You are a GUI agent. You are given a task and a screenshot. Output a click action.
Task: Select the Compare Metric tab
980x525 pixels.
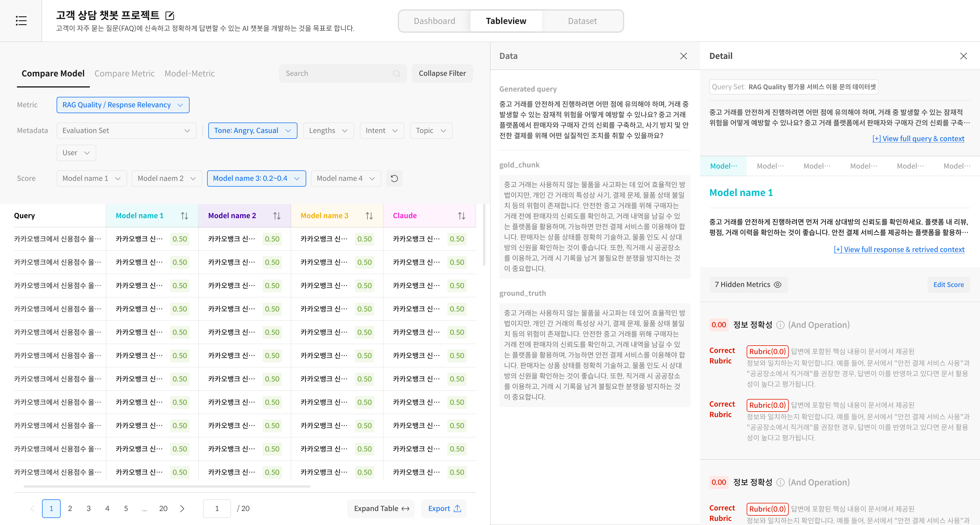(x=125, y=73)
